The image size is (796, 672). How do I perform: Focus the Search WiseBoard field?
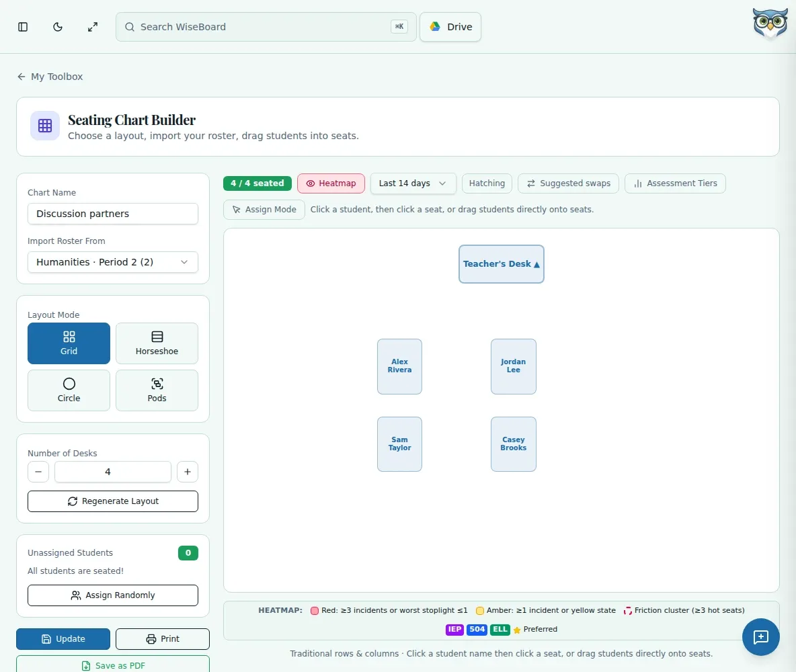pyautogui.click(x=266, y=27)
